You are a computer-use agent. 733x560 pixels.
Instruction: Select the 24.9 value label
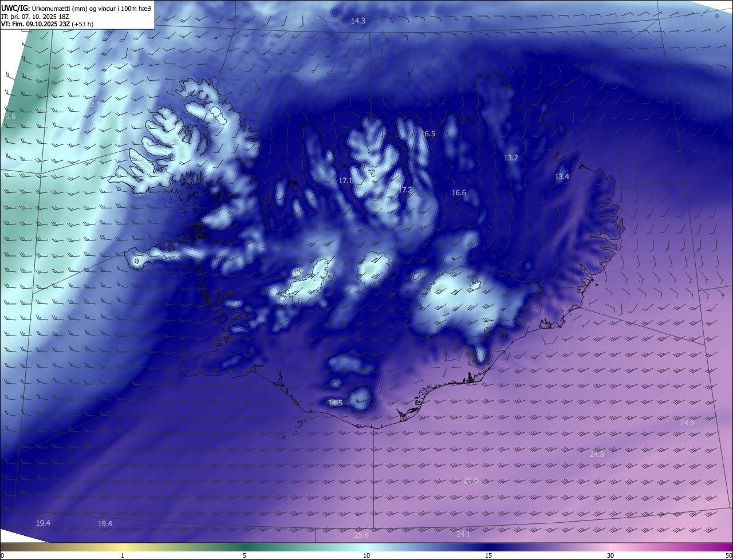coord(687,423)
